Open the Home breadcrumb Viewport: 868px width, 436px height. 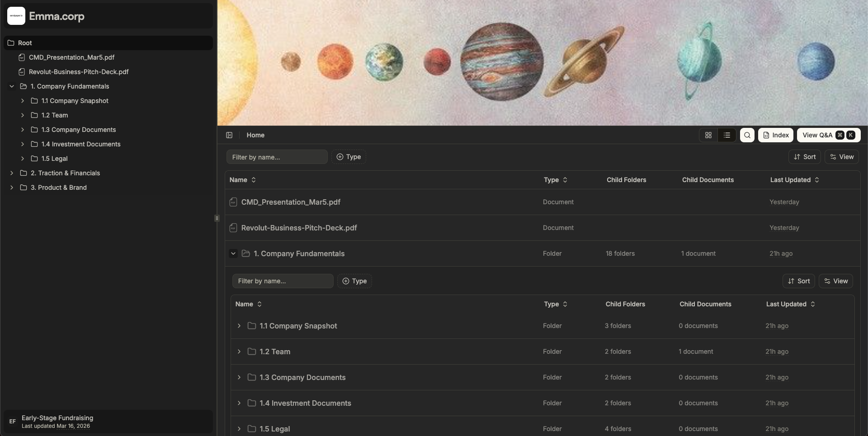pyautogui.click(x=255, y=135)
